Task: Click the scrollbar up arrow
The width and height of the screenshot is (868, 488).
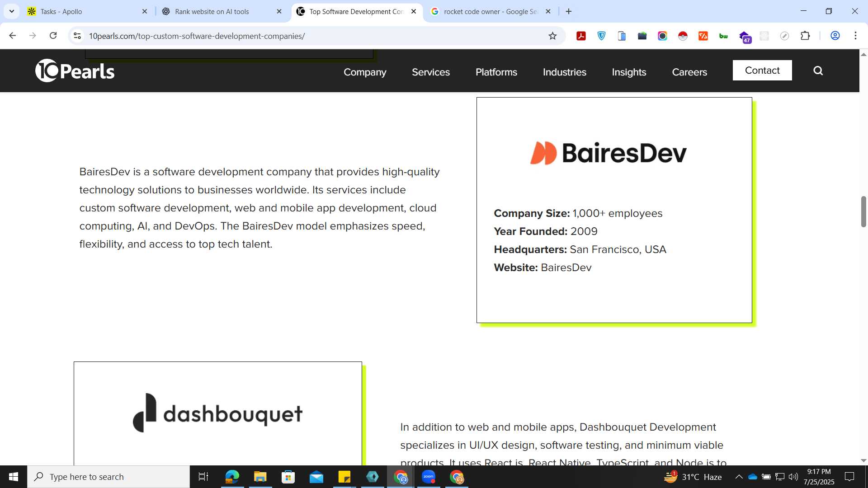Action: pyautogui.click(x=863, y=54)
